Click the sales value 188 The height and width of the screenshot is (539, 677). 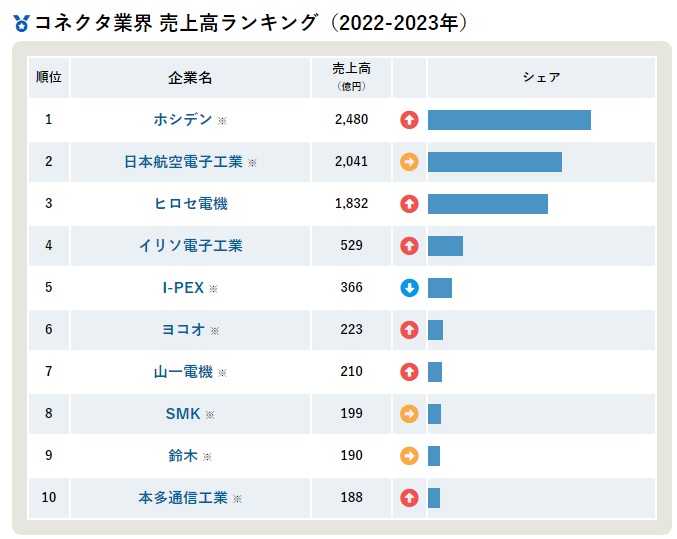(351, 497)
